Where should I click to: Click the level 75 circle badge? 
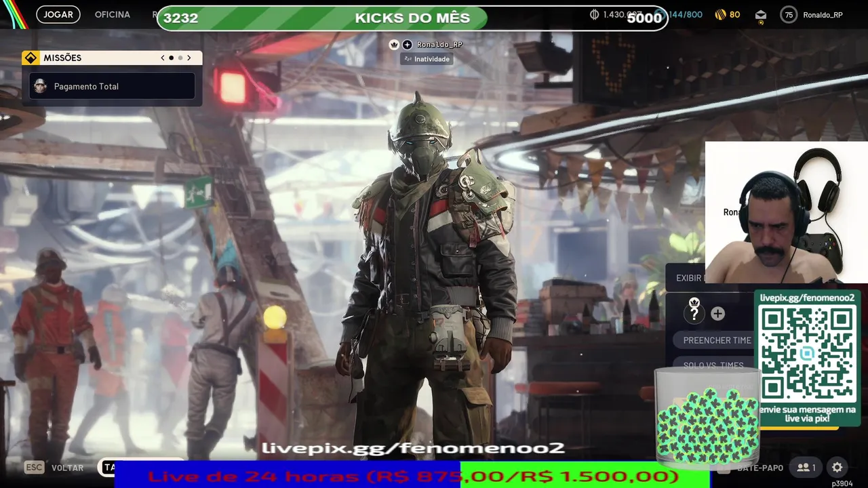[x=789, y=15]
